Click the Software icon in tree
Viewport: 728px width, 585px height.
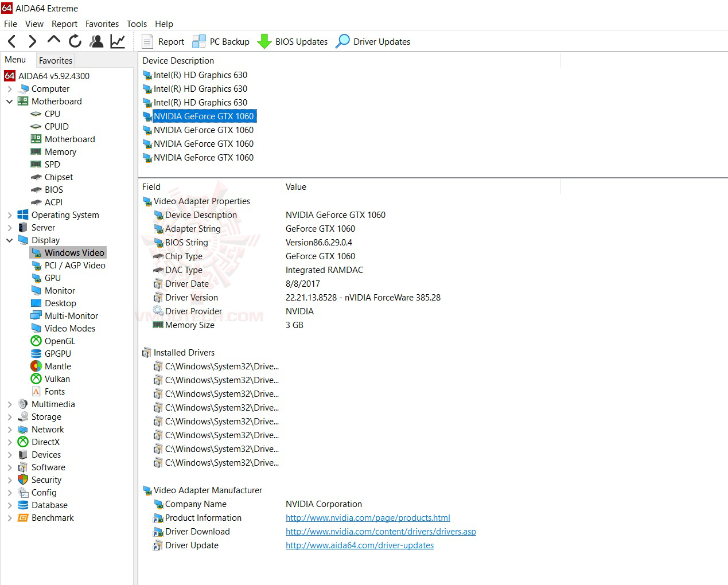point(23,467)
